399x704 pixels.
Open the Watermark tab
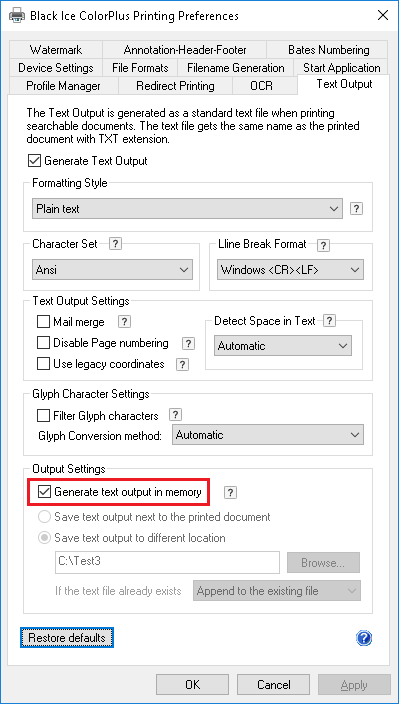tap(56, 50)
